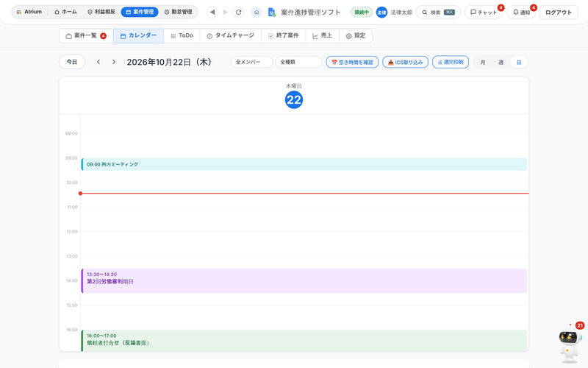588x368 pixels.
Task: Open the ToDo tab
Action: (182, 36)
